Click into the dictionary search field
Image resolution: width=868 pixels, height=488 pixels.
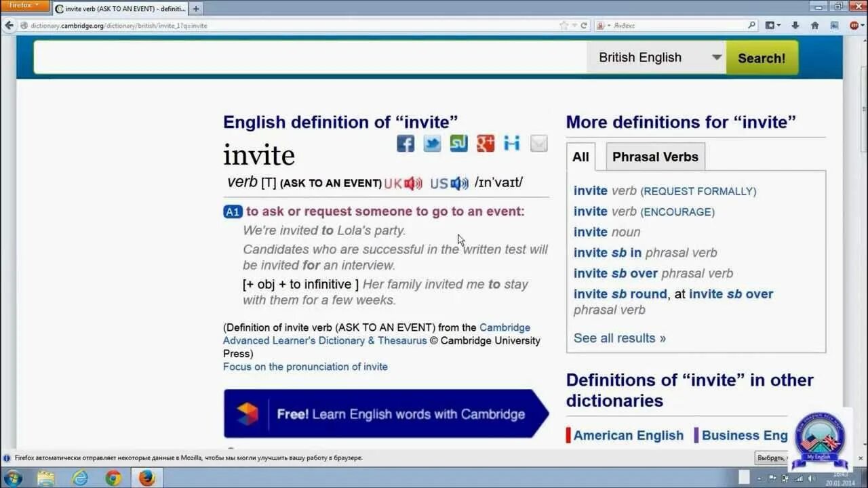pyautogui.click(x=310, y=58)
